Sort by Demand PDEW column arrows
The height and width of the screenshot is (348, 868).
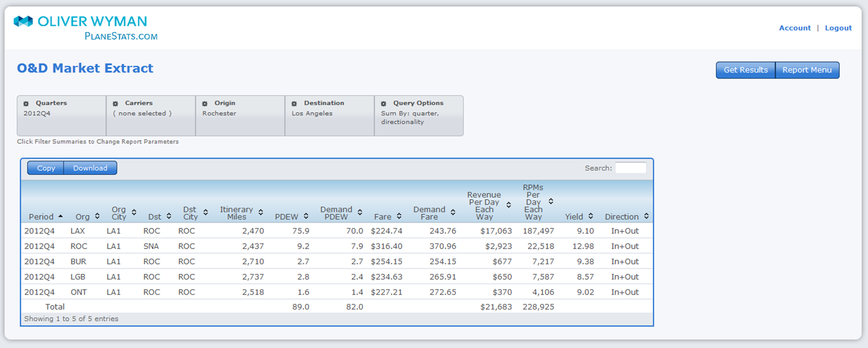(360, 213)
